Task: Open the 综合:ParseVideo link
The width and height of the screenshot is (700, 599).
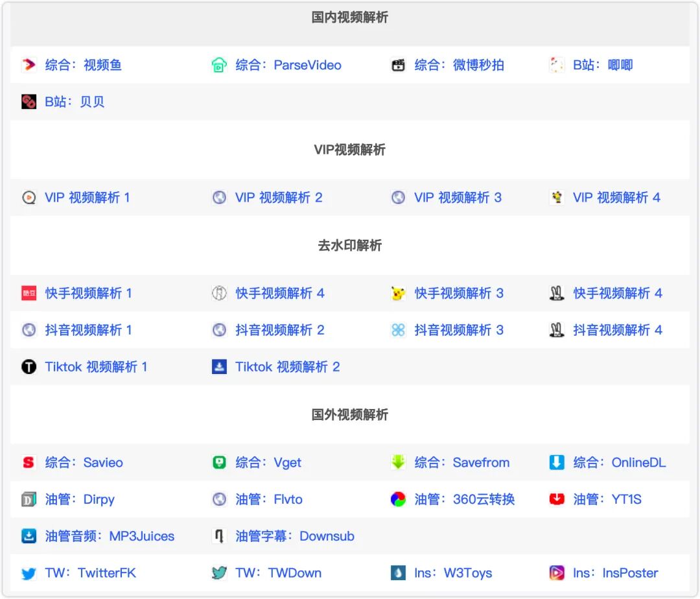Action: tap(288, 65)
